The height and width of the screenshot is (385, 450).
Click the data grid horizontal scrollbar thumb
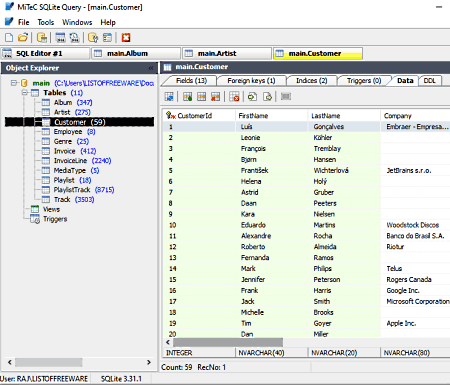(228, 342)
